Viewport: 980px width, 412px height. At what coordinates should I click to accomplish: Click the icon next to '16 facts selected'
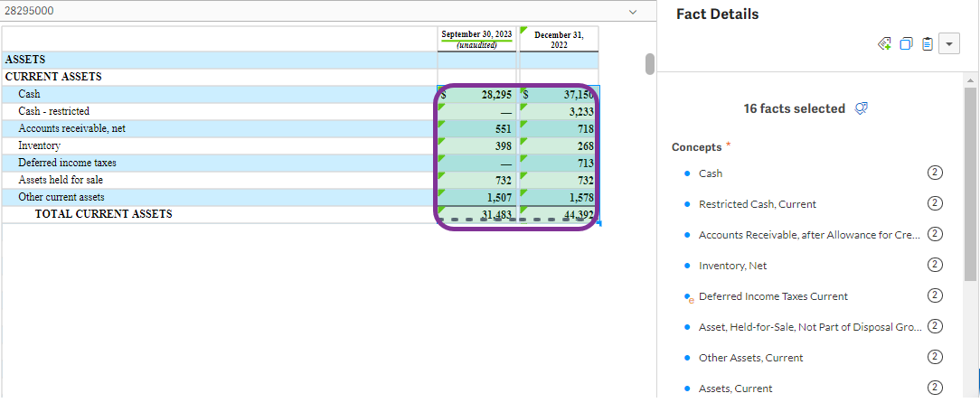pyautogui.click(x=862, y=108)
